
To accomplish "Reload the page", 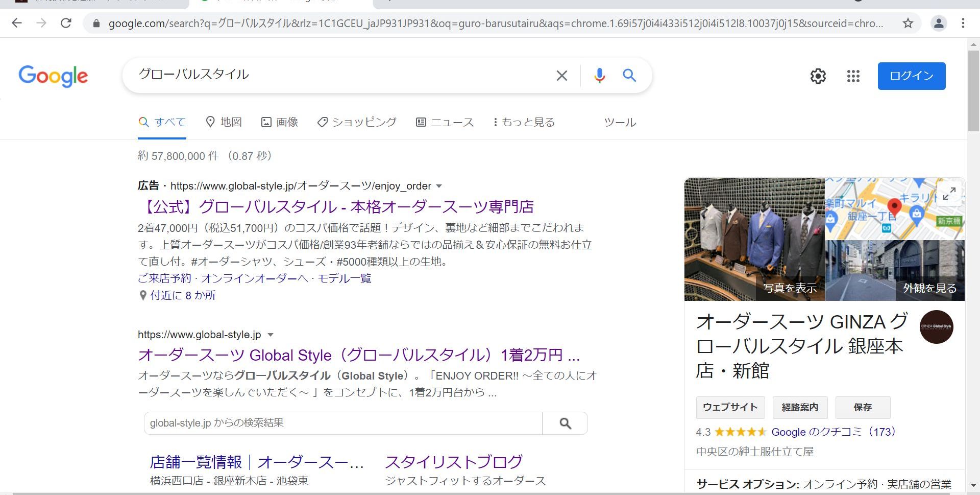I will [66, 23].
